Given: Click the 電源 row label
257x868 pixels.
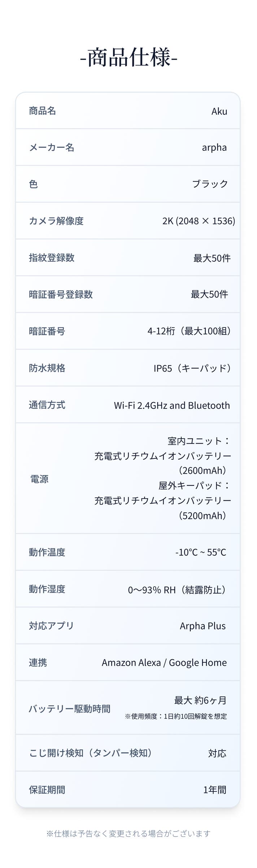Looking at the screenshot, I should tap(39, 479).
